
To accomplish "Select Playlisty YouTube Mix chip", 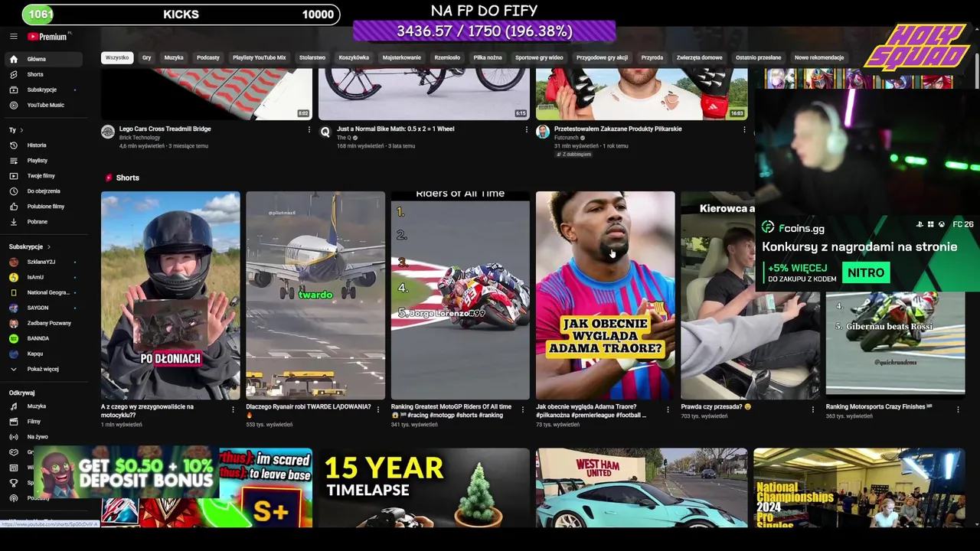I will click(x=259, y=57).
